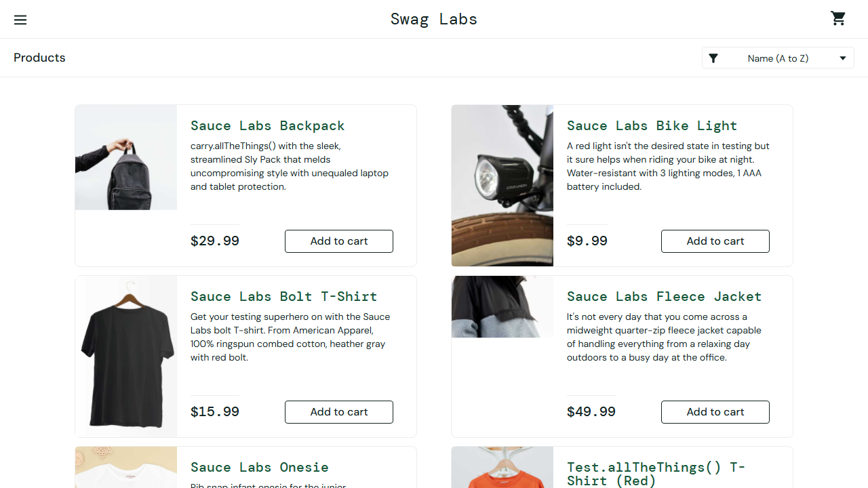
Task: Open Sauce Labs Fleece Jacket title link
Action: point(664,296)
